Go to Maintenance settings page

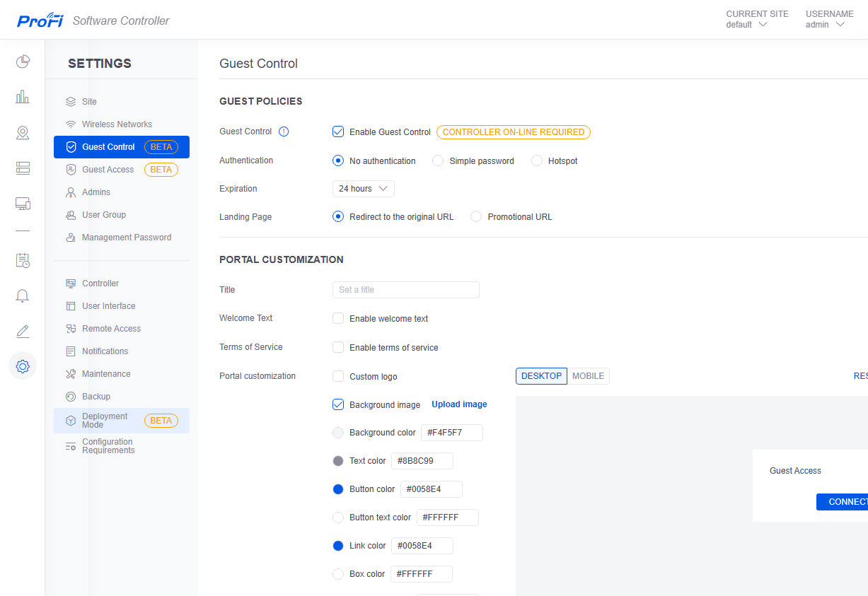[x=106, y=374]
